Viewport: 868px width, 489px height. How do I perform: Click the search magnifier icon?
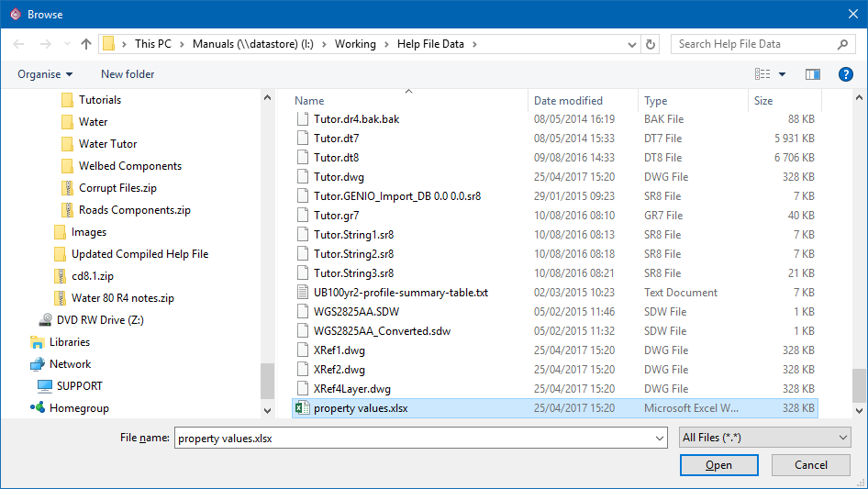coord(842,44)
